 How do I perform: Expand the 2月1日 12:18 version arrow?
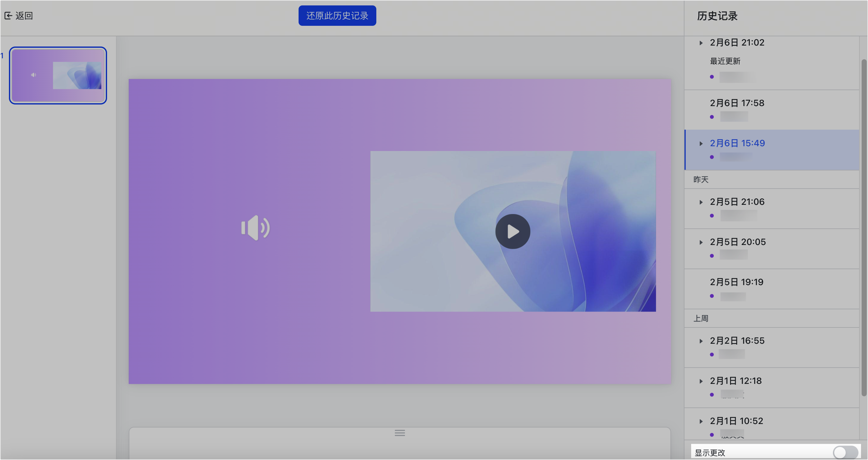pos(701,381)
